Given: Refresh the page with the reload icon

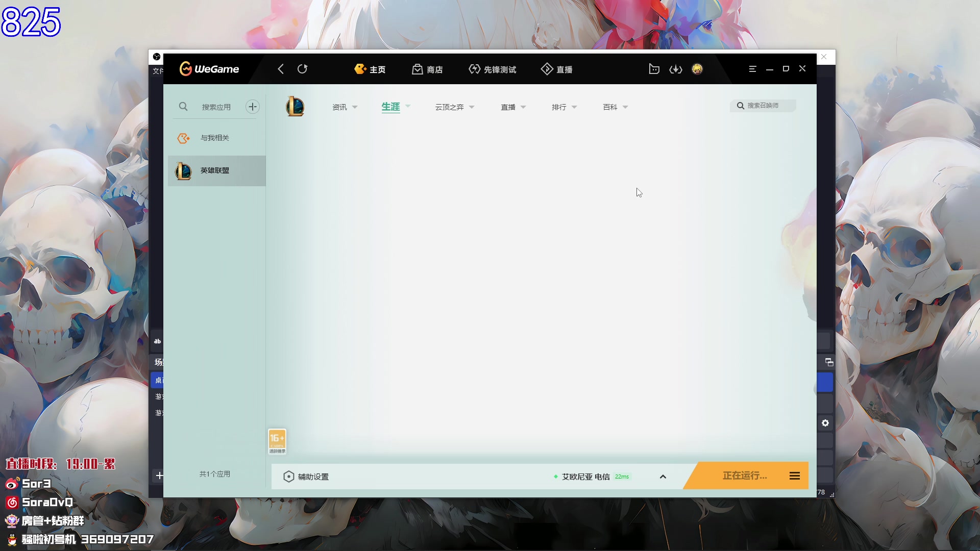Looking at the screenshot, I should coord(302,69).
